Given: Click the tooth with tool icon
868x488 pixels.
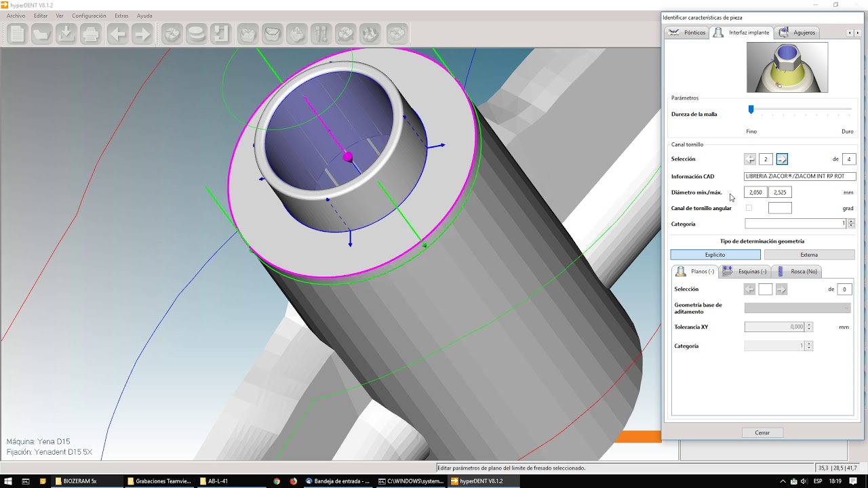Looking at the screenshot, I should point(346,34).
